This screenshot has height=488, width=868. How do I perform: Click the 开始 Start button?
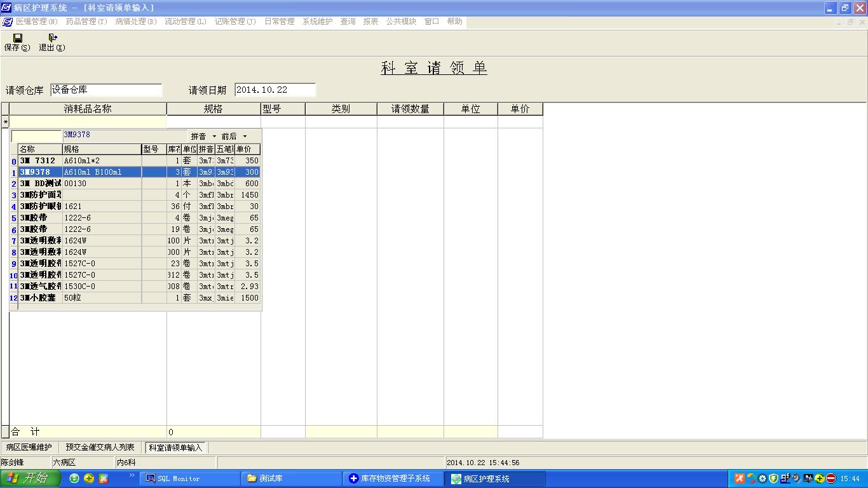click(31, 478)
